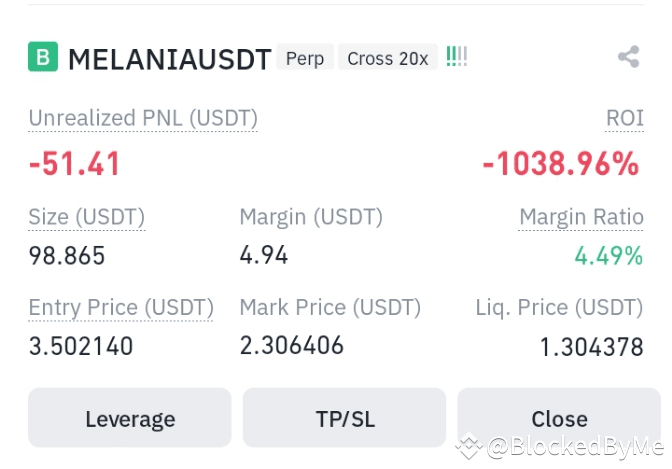The width and height of the screenshot is (672, 469).
Task: Open the MELANIAUSDT symbol title
Action: point(169,59)
